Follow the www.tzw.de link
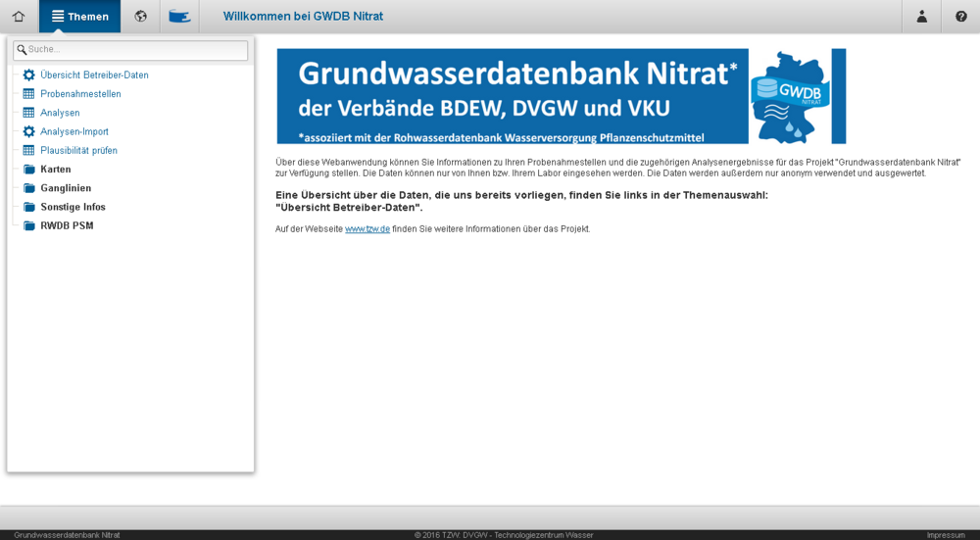This screenshot has height=540, width=980. click(x=367, y=229)
